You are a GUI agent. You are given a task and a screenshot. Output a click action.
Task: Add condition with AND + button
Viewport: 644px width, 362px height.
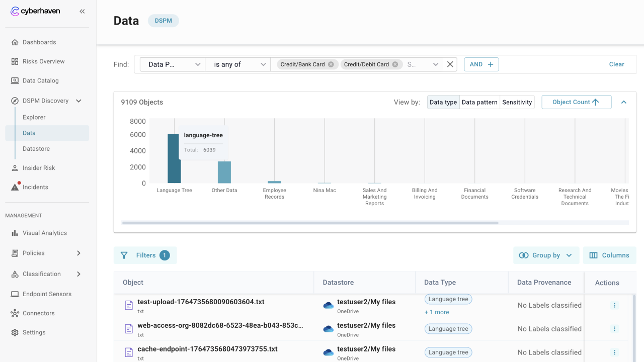click(x=481, y=64)
